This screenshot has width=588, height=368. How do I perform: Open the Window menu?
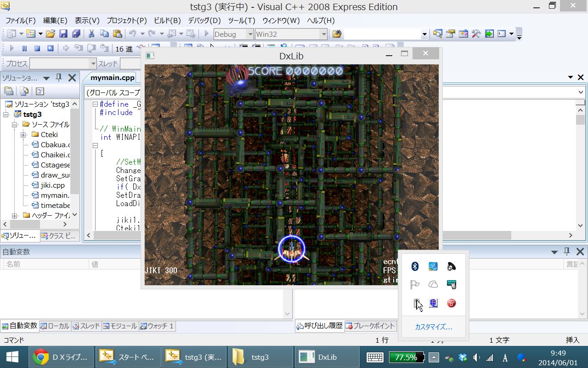coord(281,20)
